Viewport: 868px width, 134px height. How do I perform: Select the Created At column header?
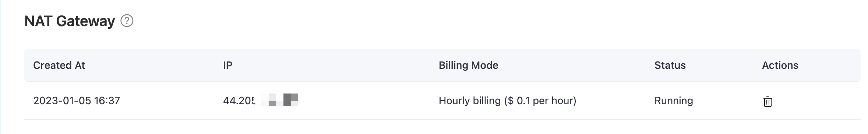pos(59,65)
